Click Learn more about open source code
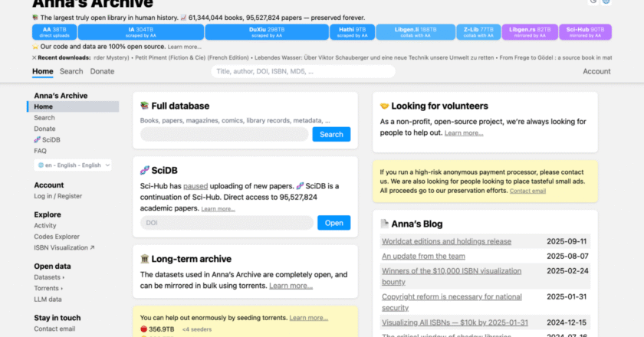The image size is (644, 337). [185, 47]
